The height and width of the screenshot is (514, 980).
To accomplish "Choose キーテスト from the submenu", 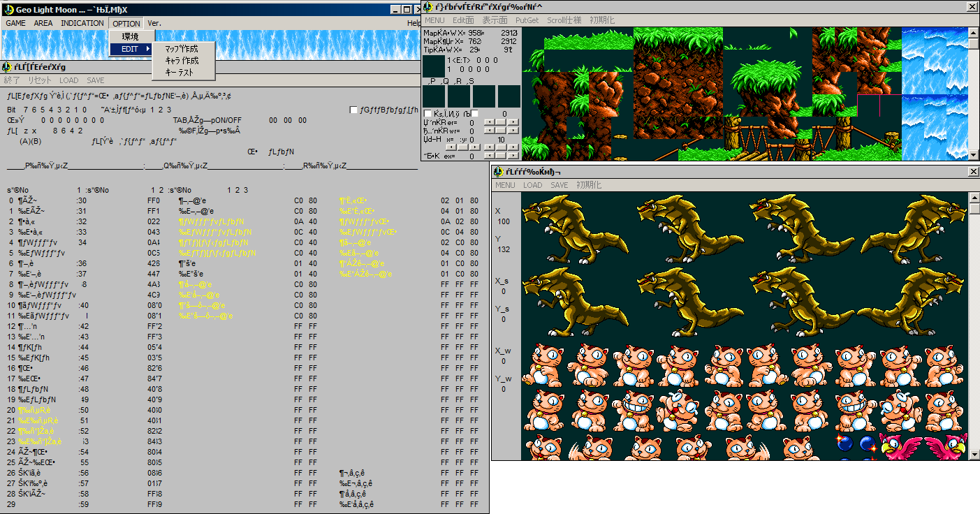I will click(180, 72).
